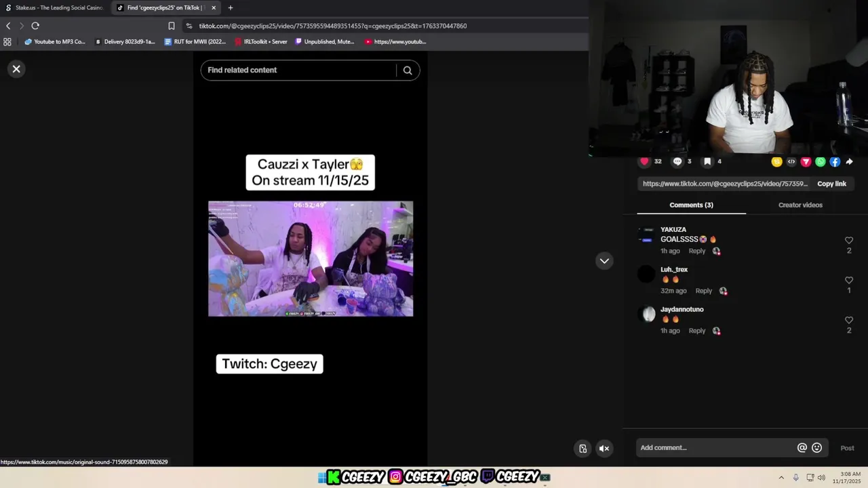Open IRLToolkit • Server bookmark
Screen dimensions: 868x488
[x=261, y=41]
